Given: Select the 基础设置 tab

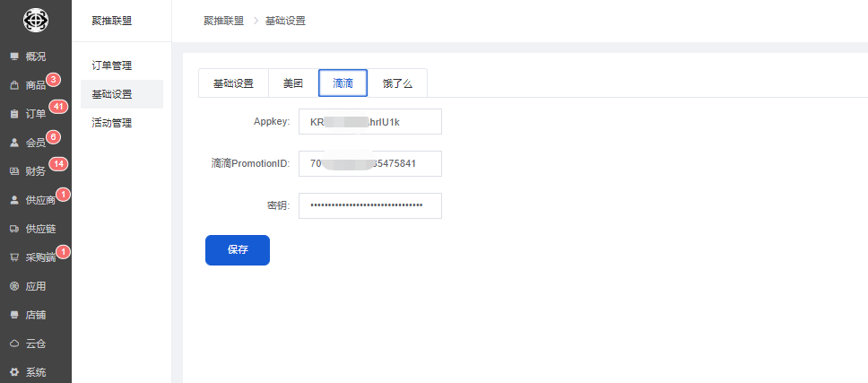Looking at the screenshot, I should 232,83.
